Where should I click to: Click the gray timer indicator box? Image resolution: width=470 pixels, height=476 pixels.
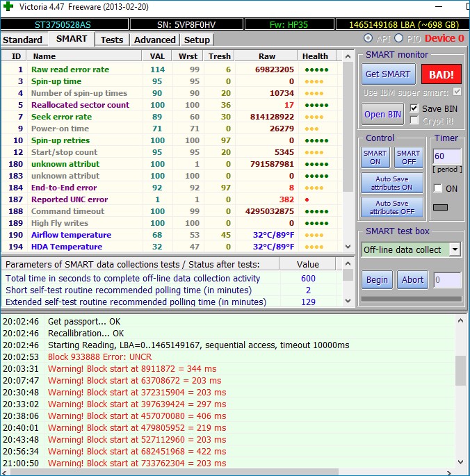(x=440, y=207)
